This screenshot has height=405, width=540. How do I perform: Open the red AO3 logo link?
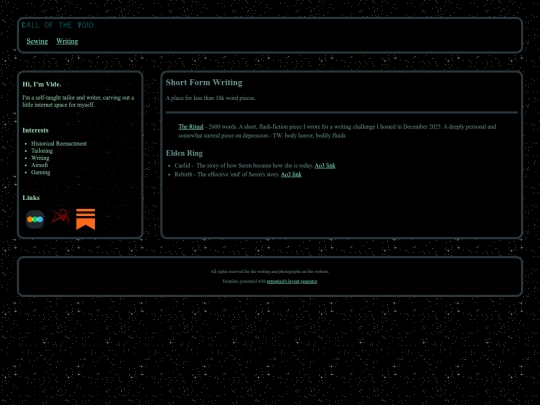click(x=61, y=216)
